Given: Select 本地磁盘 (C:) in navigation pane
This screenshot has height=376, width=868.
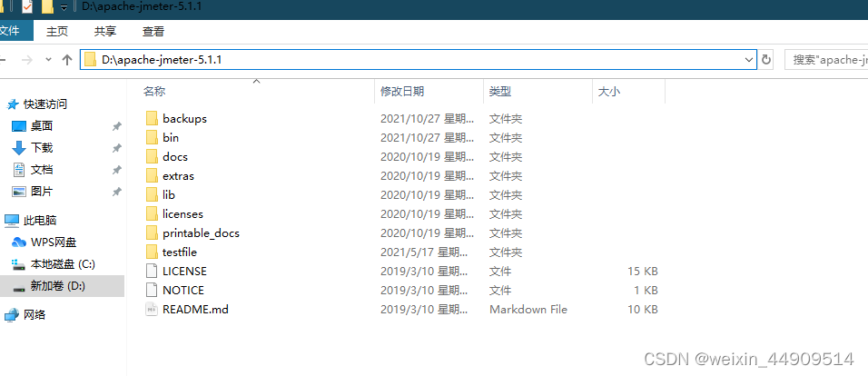Looking at the screenshot, I should (x=64, y=264).
